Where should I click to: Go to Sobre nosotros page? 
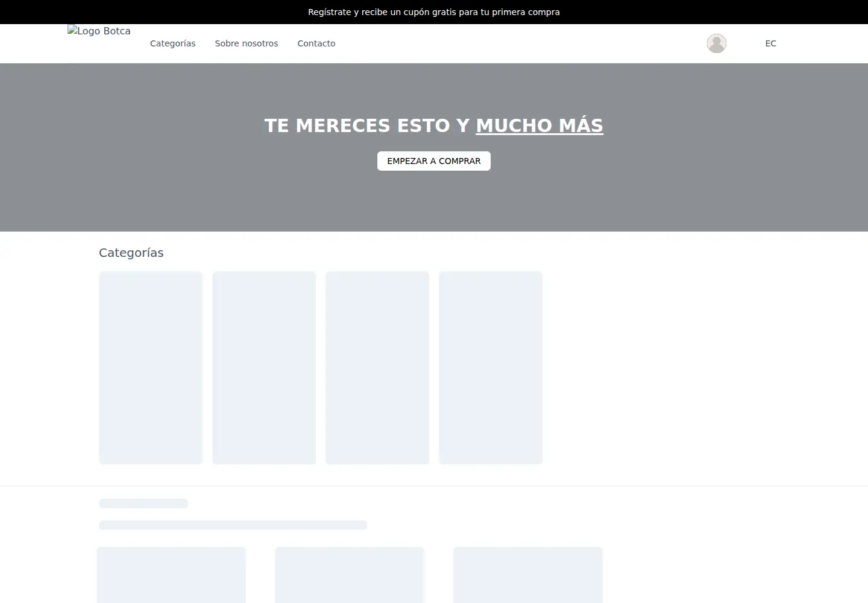(247, 43)
